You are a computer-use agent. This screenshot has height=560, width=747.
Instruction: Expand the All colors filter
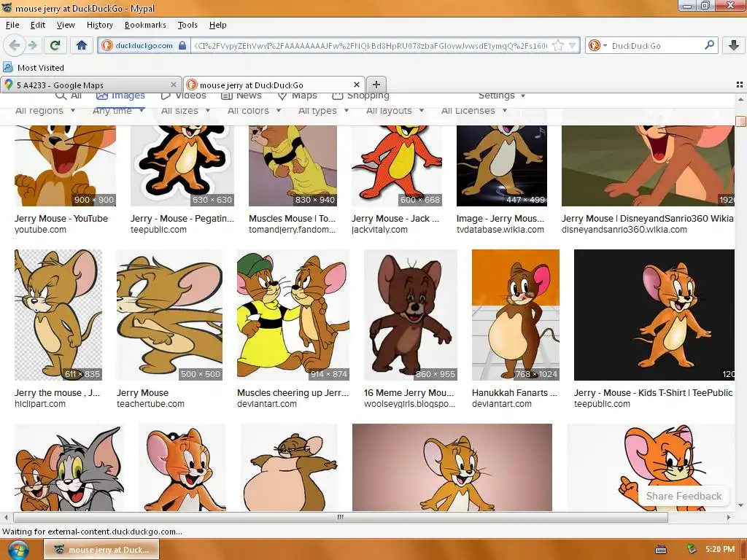(254, 111)
